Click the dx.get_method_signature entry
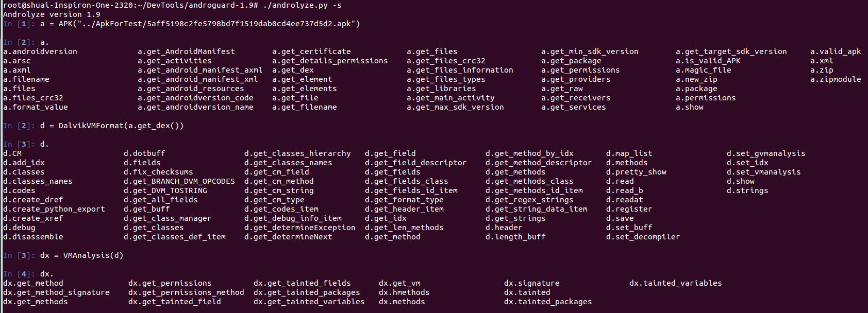The width and height of the screenshot is (868, 313). pos(56,292)
